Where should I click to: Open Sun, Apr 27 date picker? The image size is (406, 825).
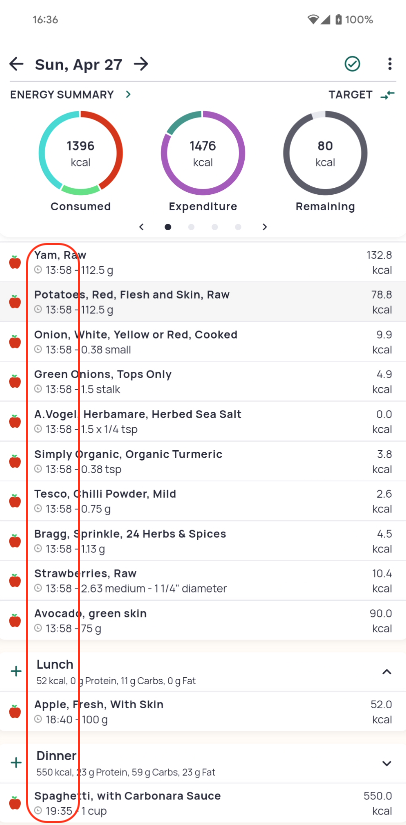(78, 65)
